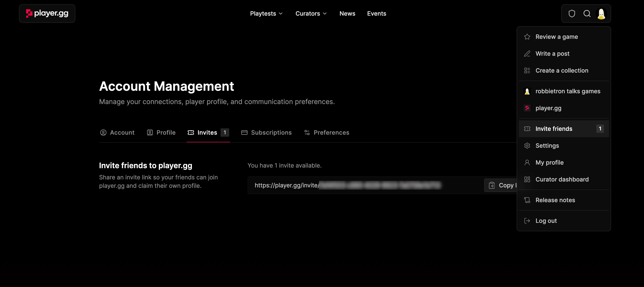This screenshot has width=644, height=287.
Task: Open Invite friends from menu
Action: click(563, 129)
